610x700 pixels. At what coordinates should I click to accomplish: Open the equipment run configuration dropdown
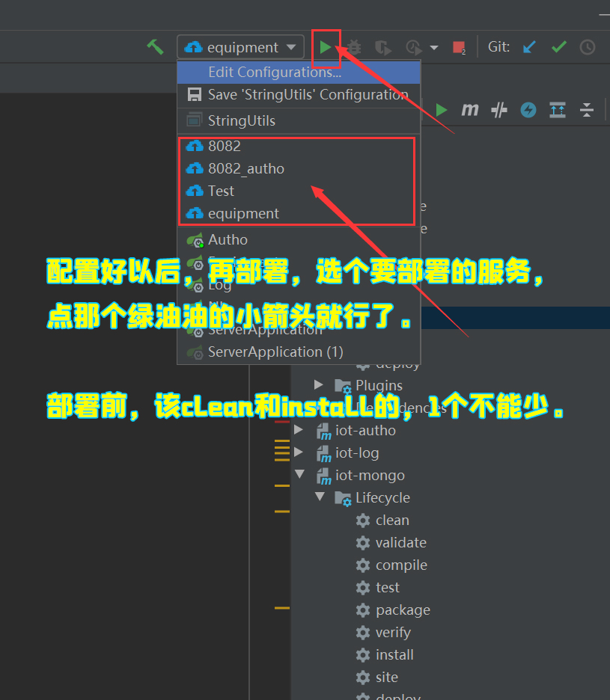[240, 47]
